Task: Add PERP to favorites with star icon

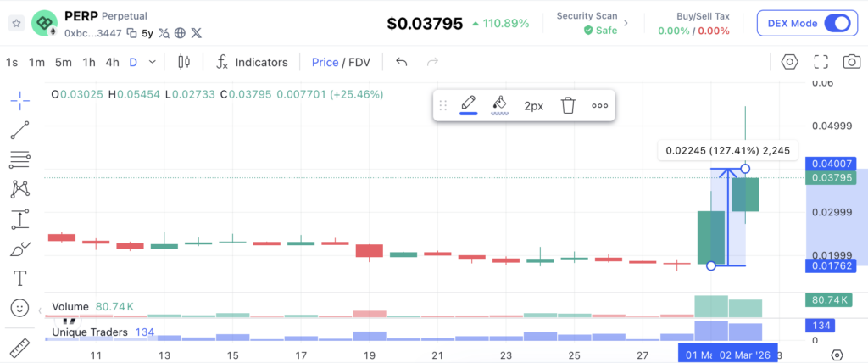Action: (17, 23)
